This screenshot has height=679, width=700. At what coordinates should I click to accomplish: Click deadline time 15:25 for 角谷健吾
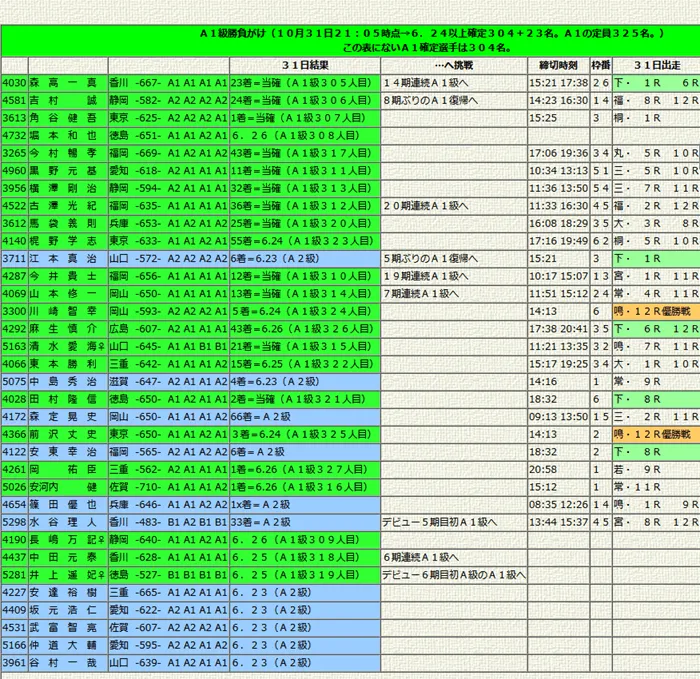point(543,118)
